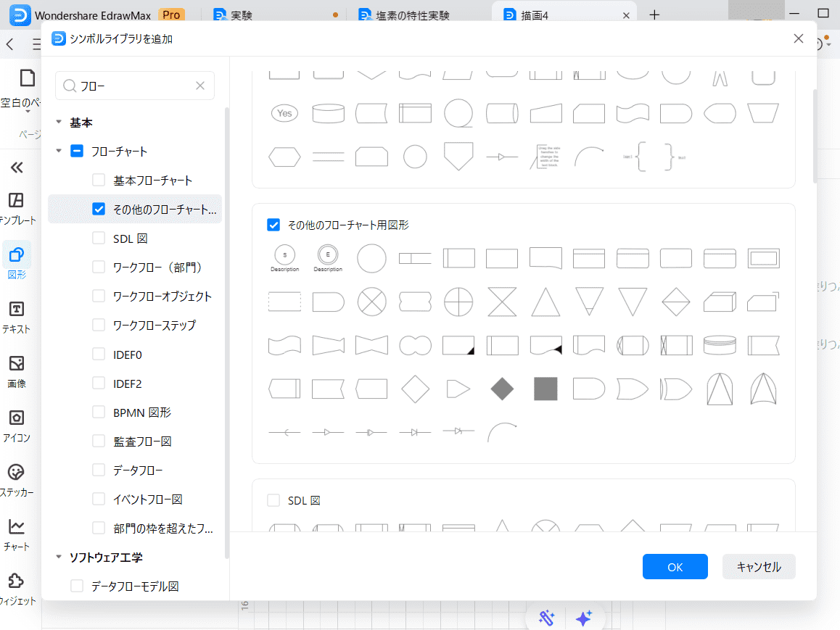Check the SDL 図 checkbox in tree
This screenshot has height=630, width=840.
click(x=99, y=238)
